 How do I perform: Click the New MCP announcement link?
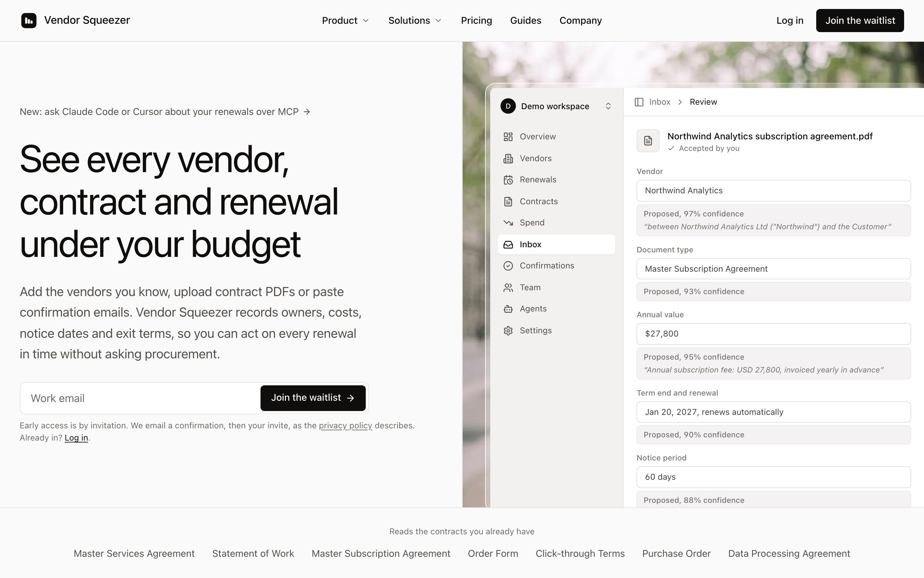pyautogui.click(x=165, y=112)
